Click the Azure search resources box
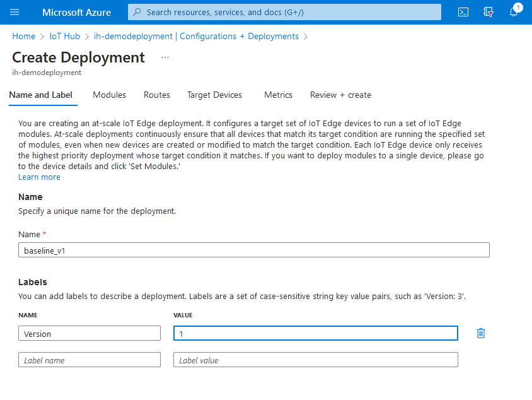Screen dimensions: 532x400 click(284, 12)
